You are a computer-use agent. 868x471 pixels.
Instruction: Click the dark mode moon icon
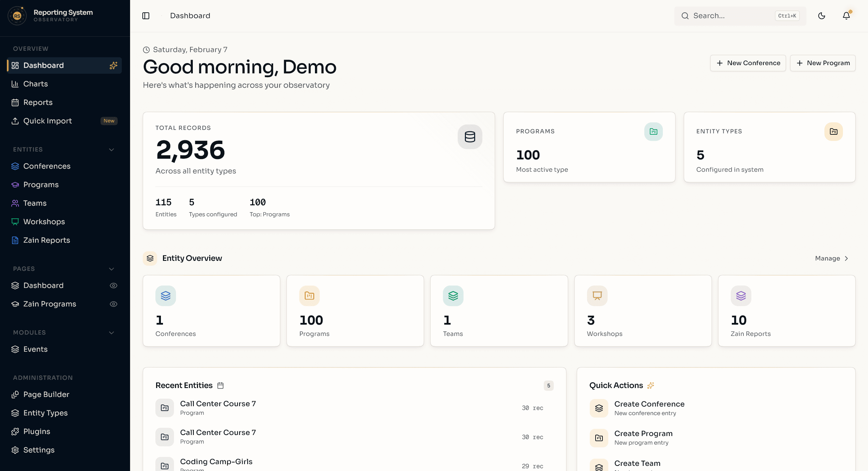(822, 15)
